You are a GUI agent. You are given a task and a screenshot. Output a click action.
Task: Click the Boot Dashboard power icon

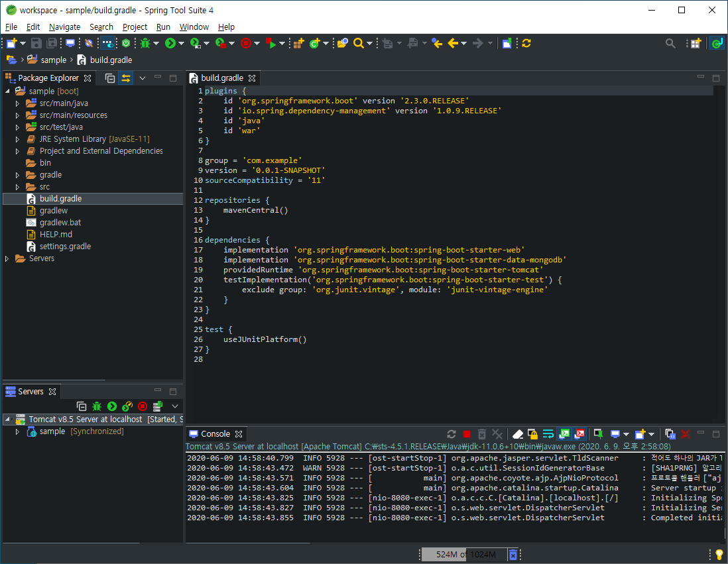click(126, 43)
